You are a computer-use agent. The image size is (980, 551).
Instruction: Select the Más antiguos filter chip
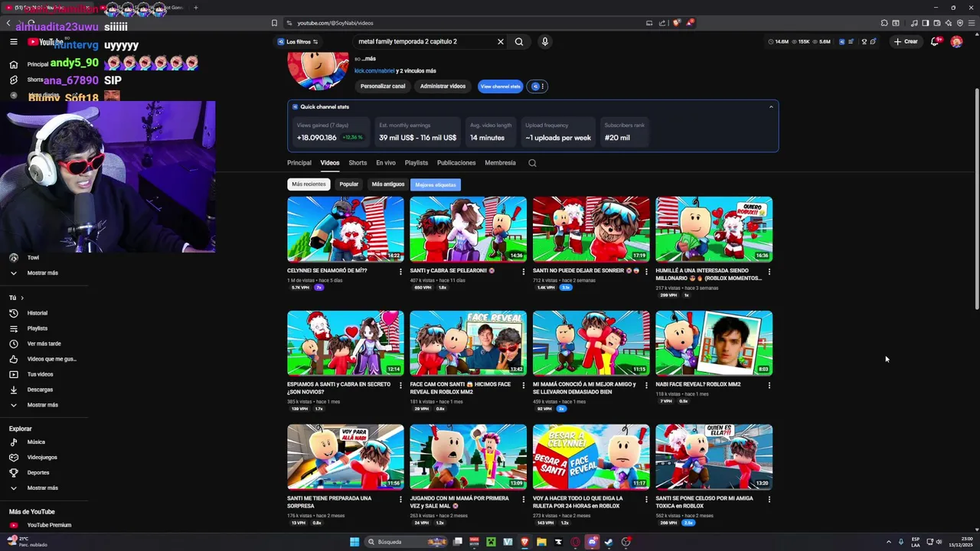point(388,184)
